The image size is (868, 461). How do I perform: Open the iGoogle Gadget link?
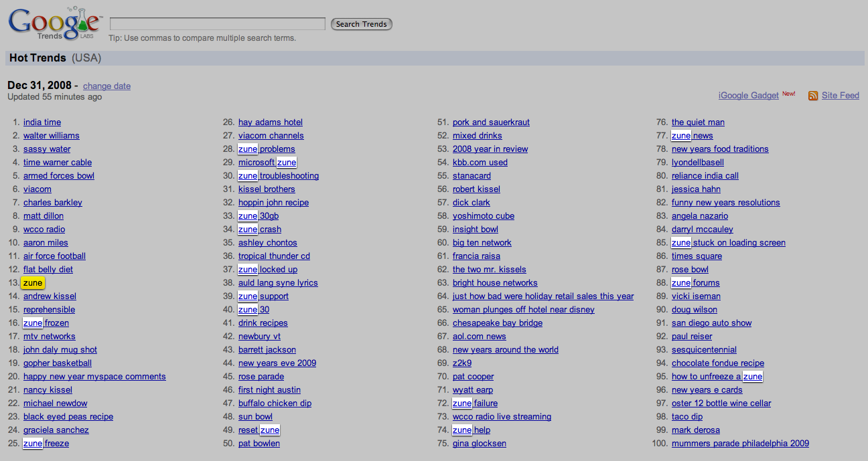pos(749,96)
